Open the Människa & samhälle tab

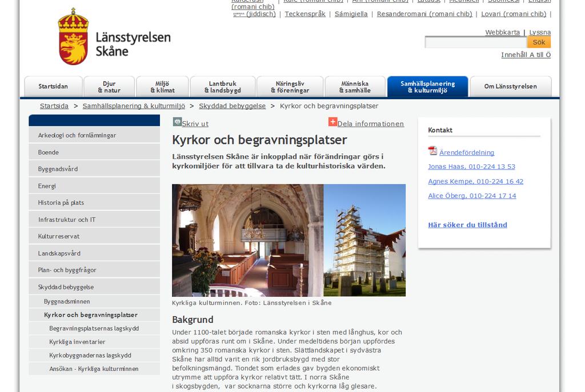355,87
